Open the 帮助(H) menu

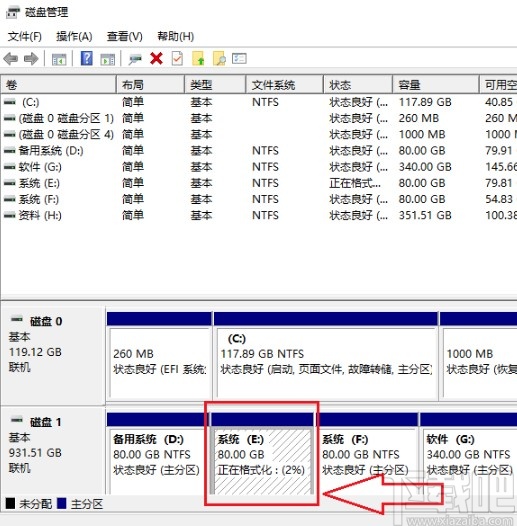176,36
